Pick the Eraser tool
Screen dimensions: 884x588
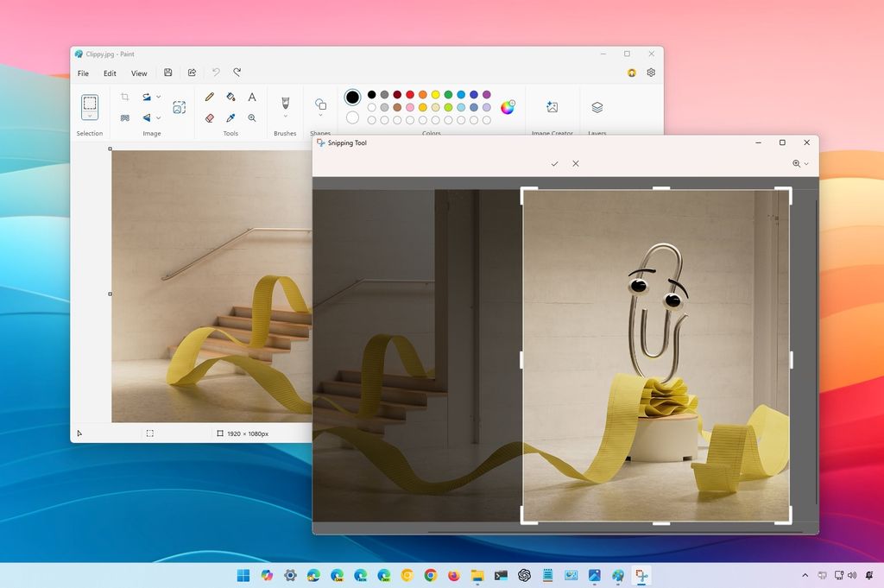coord(210,117)
